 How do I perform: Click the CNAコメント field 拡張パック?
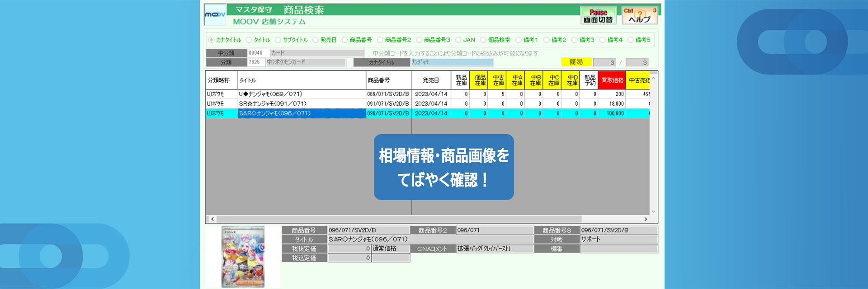point(495,249)
